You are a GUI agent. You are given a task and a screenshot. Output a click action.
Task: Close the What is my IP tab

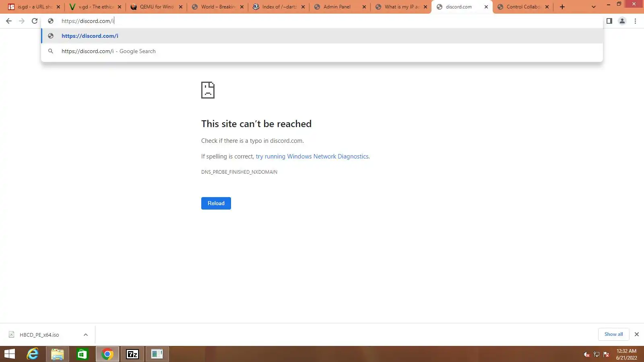pyautogui.click(x=425, y=7)
